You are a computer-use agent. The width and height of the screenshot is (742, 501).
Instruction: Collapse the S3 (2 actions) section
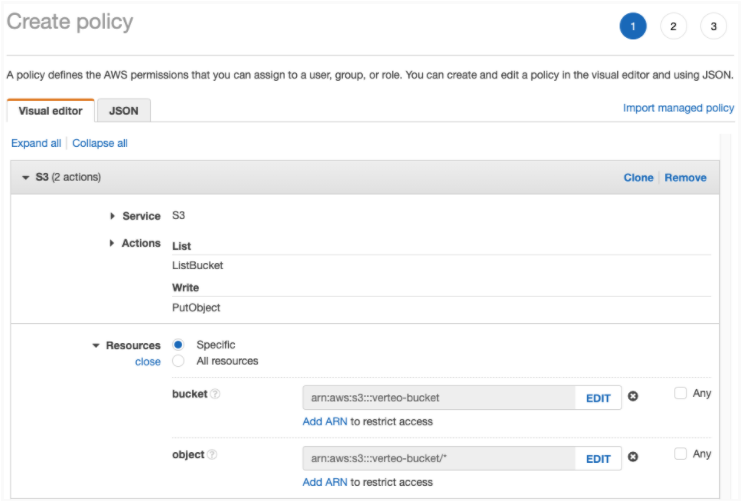(x=26, y=178)
